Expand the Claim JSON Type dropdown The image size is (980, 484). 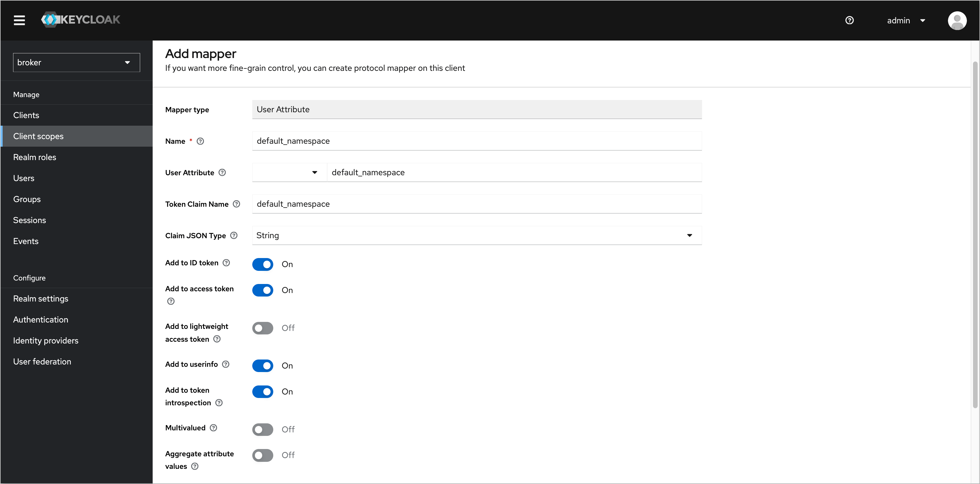tap(689, 235)
